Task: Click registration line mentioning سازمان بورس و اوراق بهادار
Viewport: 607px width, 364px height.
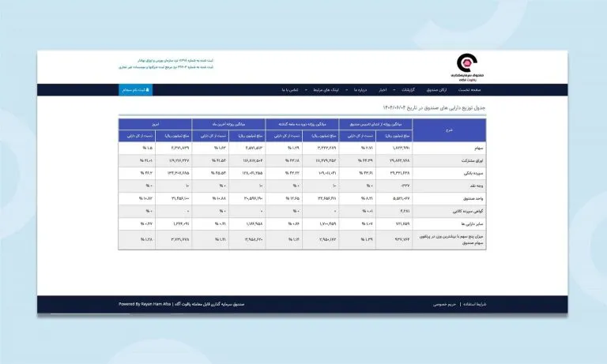Action: coord(175,61)
